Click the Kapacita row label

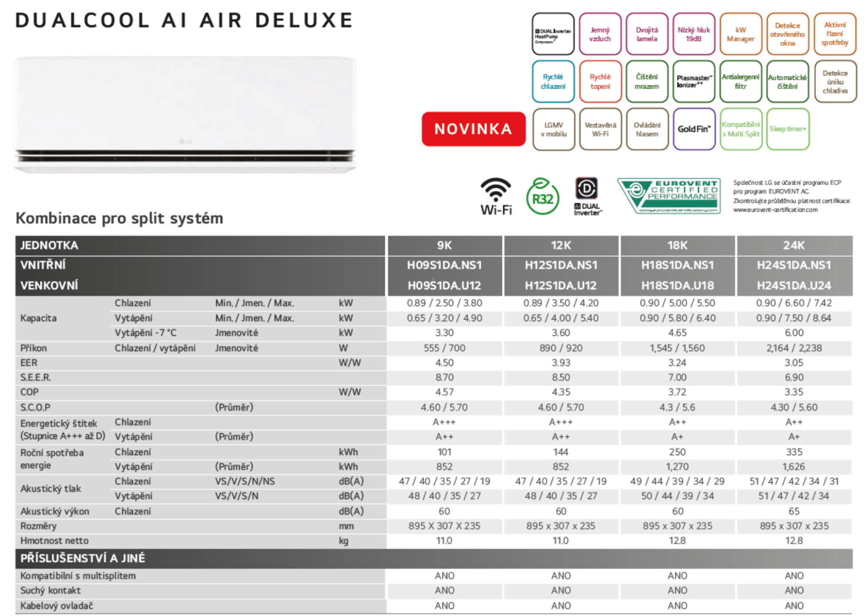click(x=38, y=318)
